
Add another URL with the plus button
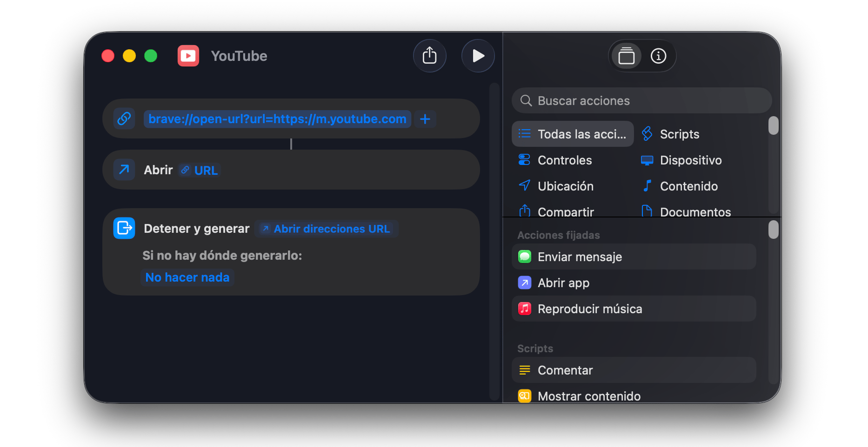(x=425, y=119)
